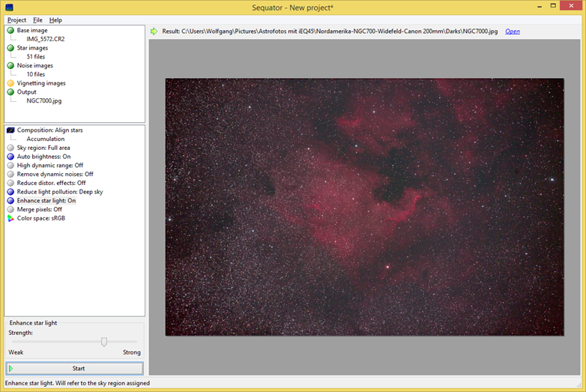Open the Help menu
586x392 pixels.
point(55,20)
